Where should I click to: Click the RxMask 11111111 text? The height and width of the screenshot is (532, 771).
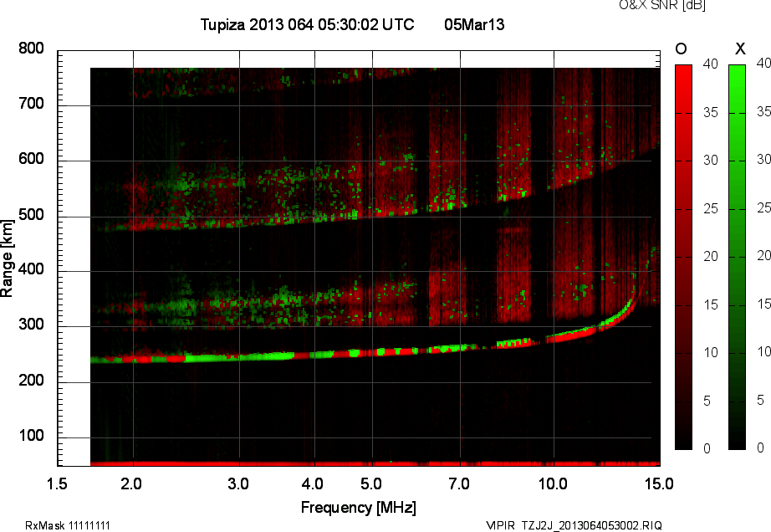(68, 525)
